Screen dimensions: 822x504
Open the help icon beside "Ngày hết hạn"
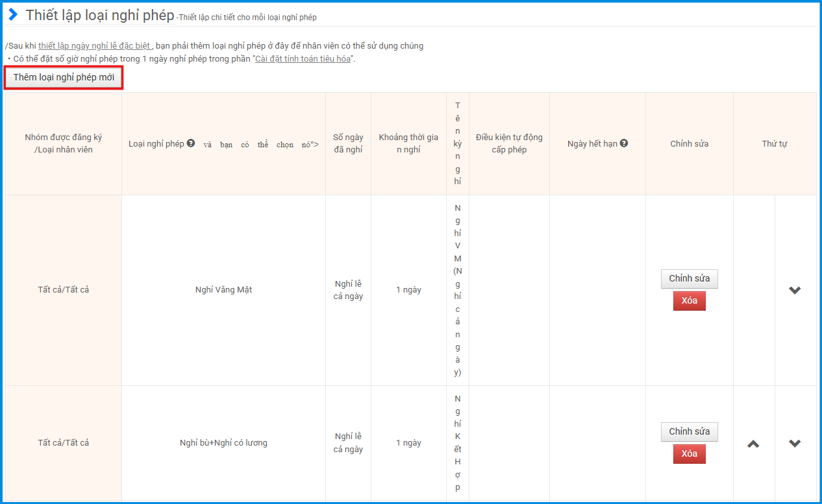(623, 143)
